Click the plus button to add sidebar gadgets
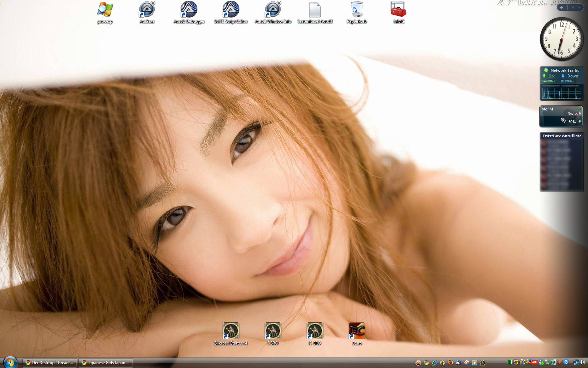This screenshot has width=588, height=368. (x=562, y=7)
